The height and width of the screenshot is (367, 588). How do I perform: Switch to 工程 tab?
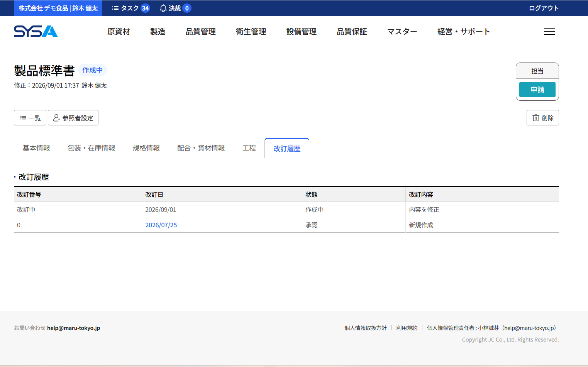point(249,148)
